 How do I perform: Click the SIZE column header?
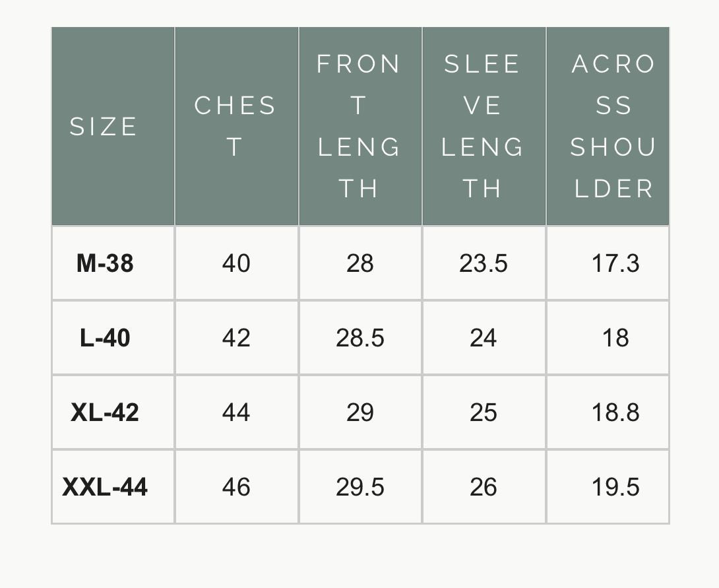click(104, 126)
